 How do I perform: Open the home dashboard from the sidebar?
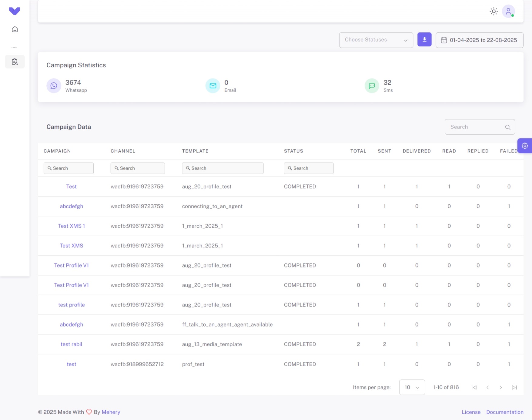coord(15,29)
